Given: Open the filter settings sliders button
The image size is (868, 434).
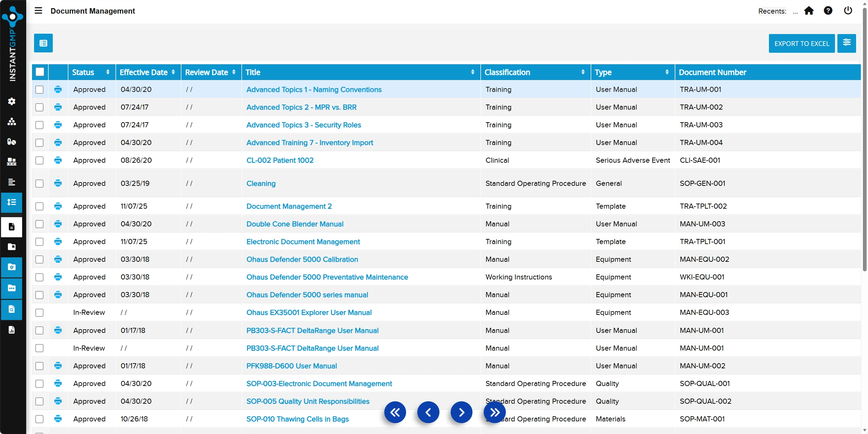Looking at the screenshot, I should click(x=847, y=43).
